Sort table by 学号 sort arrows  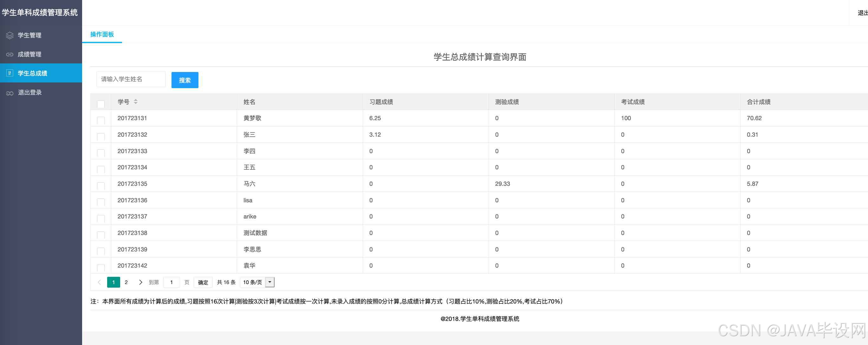pyautogui.click(x=135, y=101)
